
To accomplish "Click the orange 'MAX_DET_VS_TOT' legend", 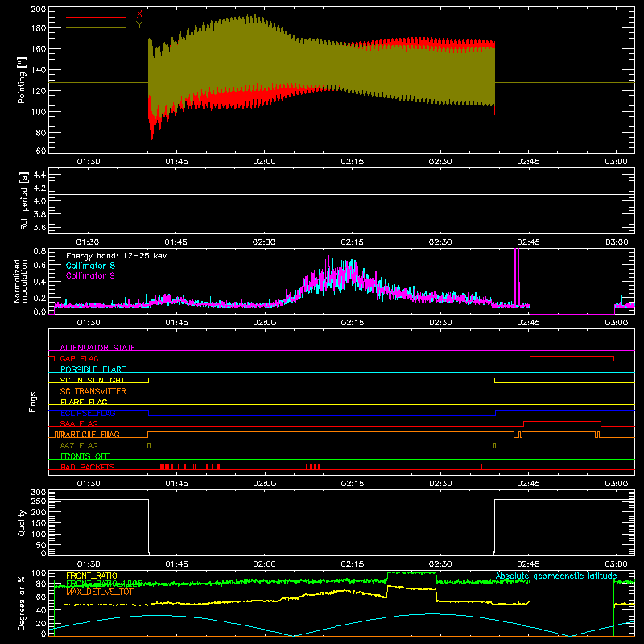I will click(x=100, y=592).
